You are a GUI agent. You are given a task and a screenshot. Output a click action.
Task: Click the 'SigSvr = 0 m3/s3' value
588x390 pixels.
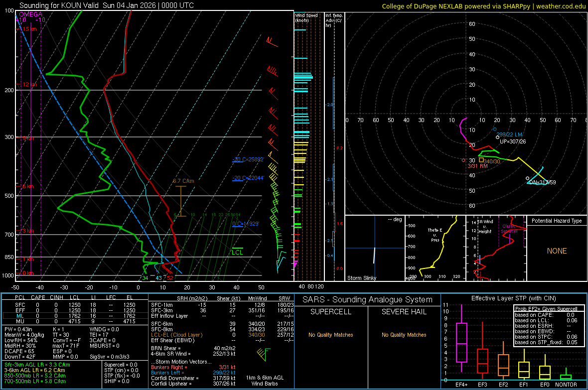click(110, 357)
